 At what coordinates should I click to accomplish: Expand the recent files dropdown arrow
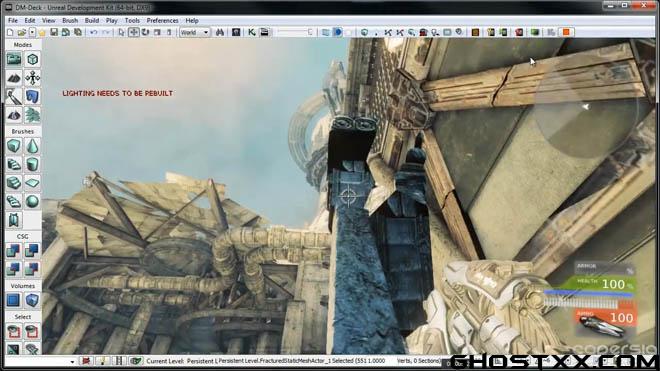32,32
